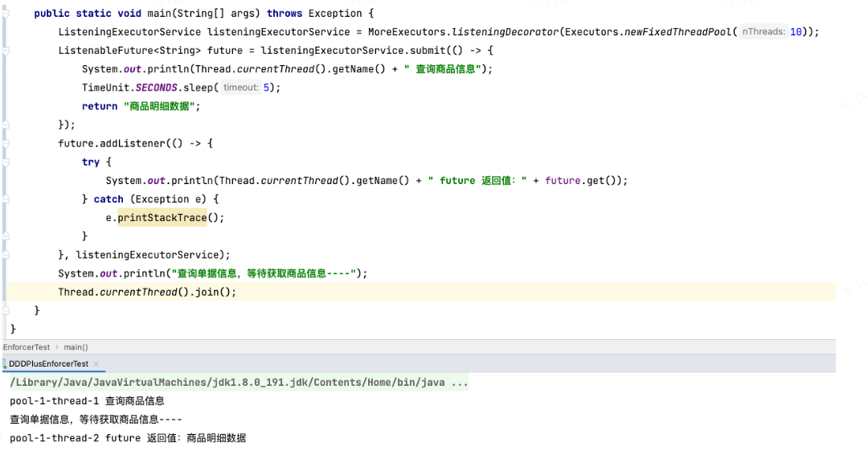
Task: Click the throws keyword in main signature
Action: coord(285,14)
